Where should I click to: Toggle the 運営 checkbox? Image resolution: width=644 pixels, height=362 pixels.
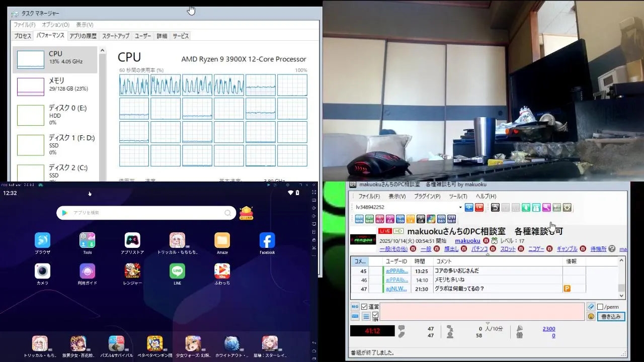click(364, 307)
